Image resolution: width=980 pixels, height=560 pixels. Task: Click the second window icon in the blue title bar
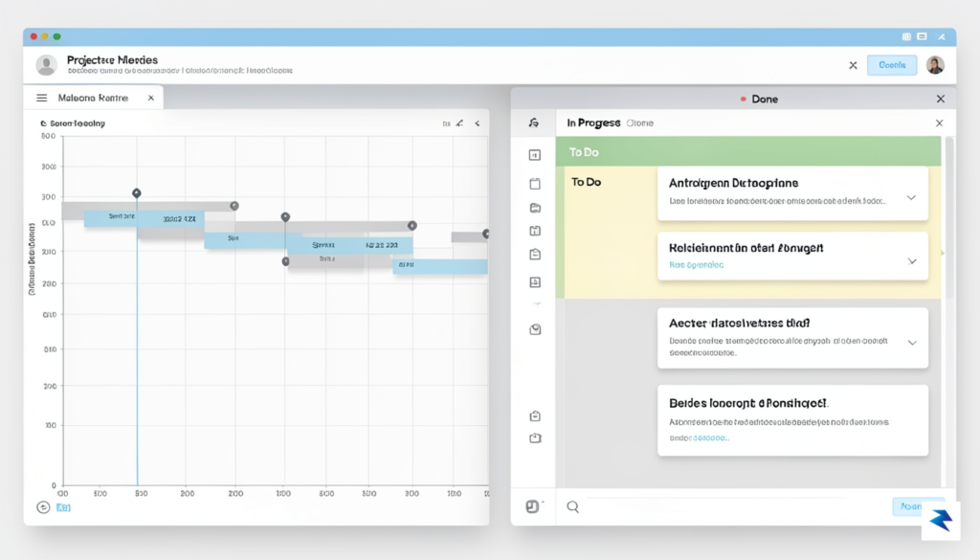[x=922, y=37]
